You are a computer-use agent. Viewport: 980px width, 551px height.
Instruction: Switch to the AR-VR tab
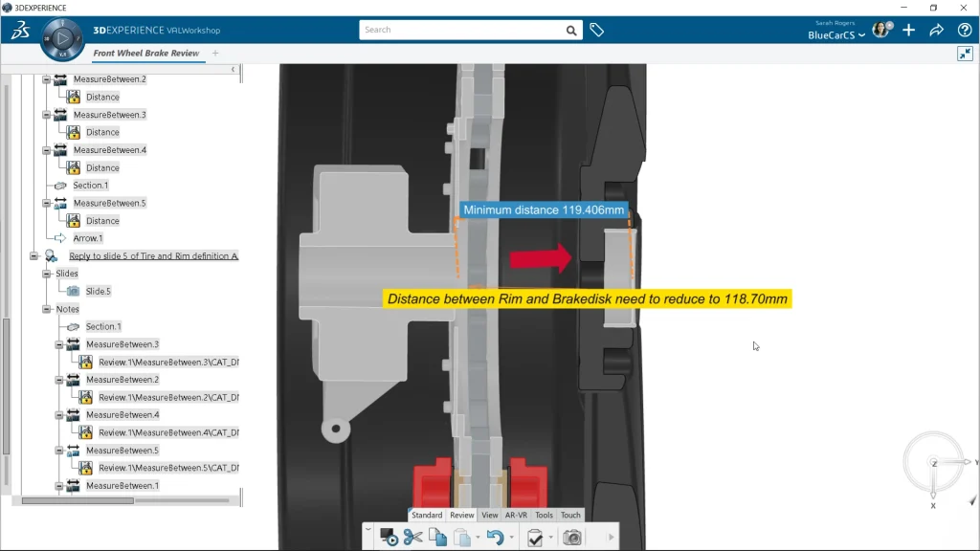pos(517,516)
